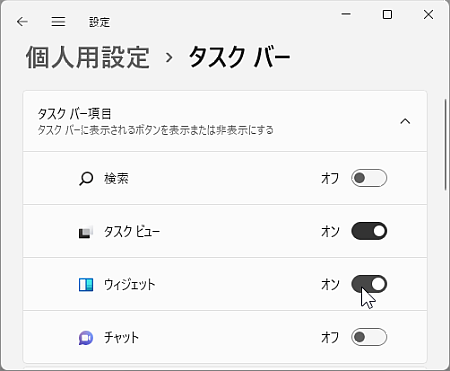
Task: Click the vertical scrollbar thumb
Action: tap(446, 144)
